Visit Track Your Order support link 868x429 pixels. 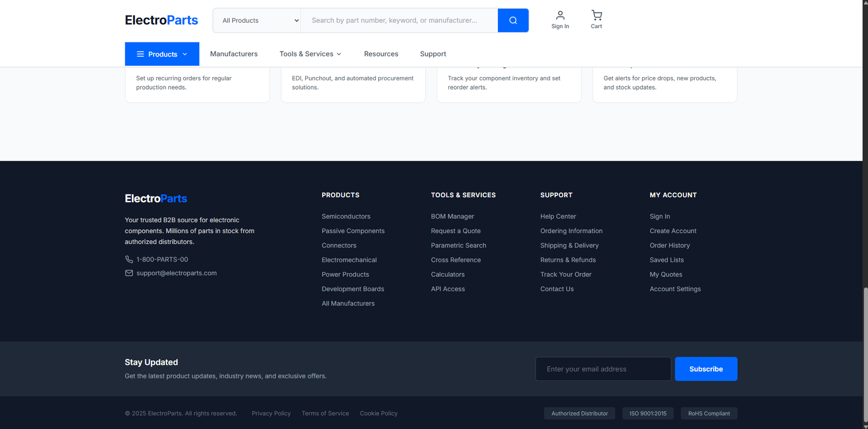tap(565, 274)
